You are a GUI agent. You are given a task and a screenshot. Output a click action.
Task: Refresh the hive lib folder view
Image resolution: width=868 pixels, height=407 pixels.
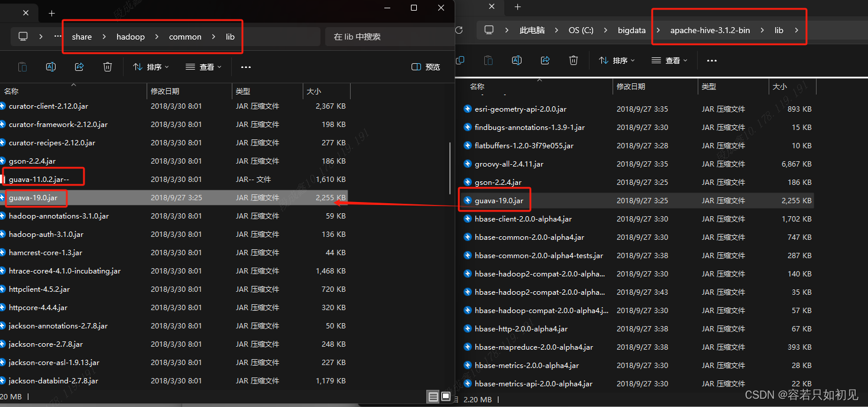[459, 30]
